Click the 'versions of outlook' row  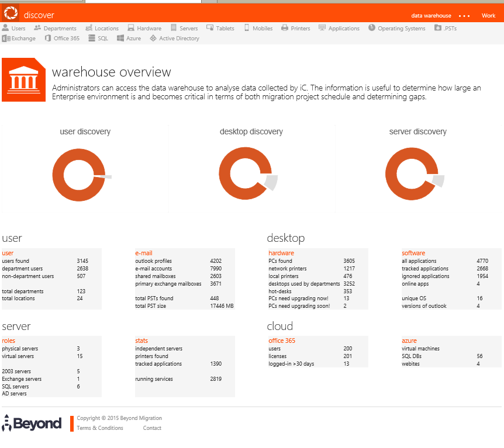pos(451,305)
